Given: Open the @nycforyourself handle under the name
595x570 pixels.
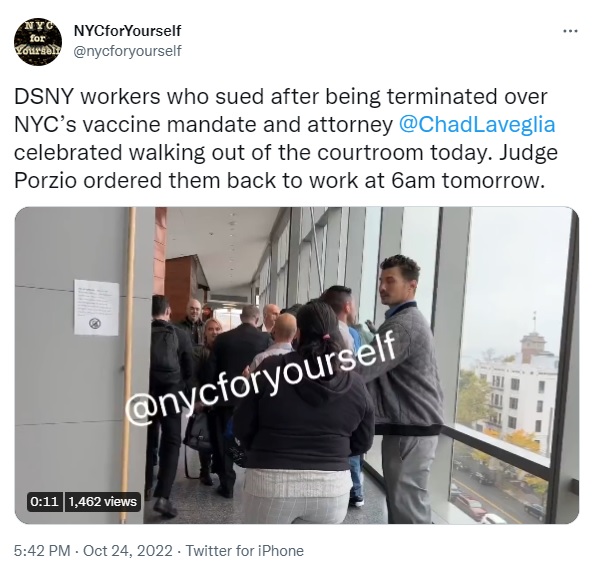Looking at the screenshot, I should (x=128, y=51).
